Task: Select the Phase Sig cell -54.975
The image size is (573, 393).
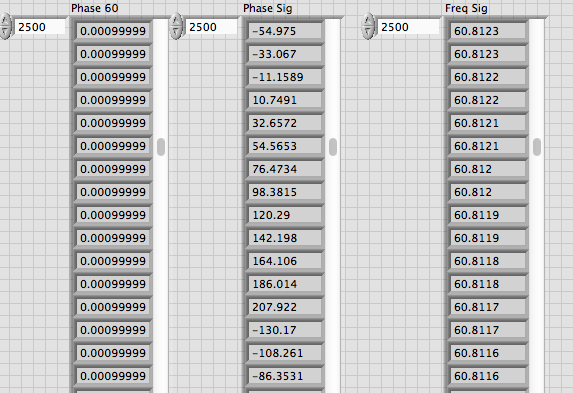Action: (x=285, y=31)
